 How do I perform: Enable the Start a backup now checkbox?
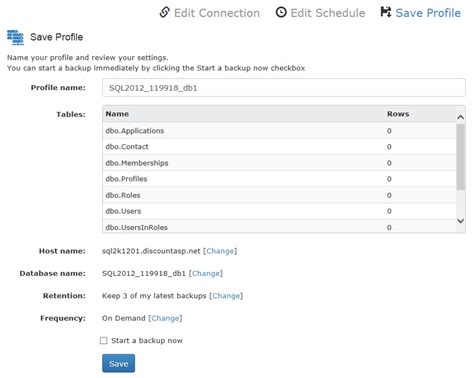click(104, 340)
